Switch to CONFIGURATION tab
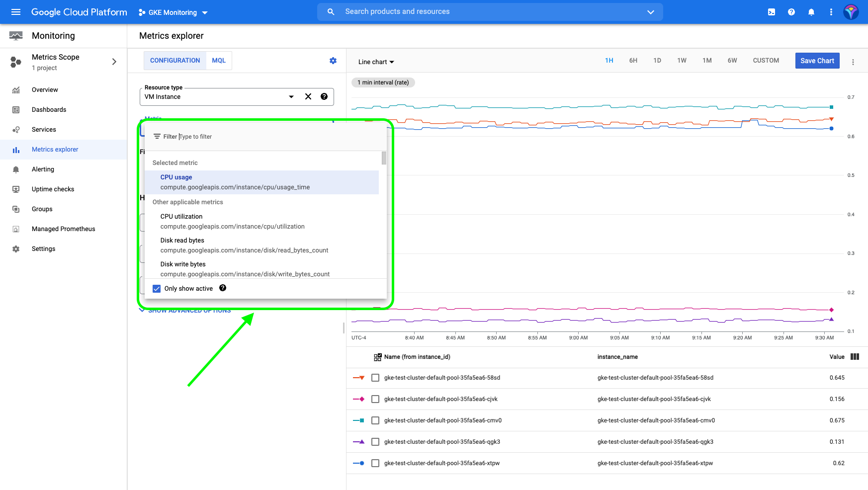The image size is (868, 490). coord(175,61)
